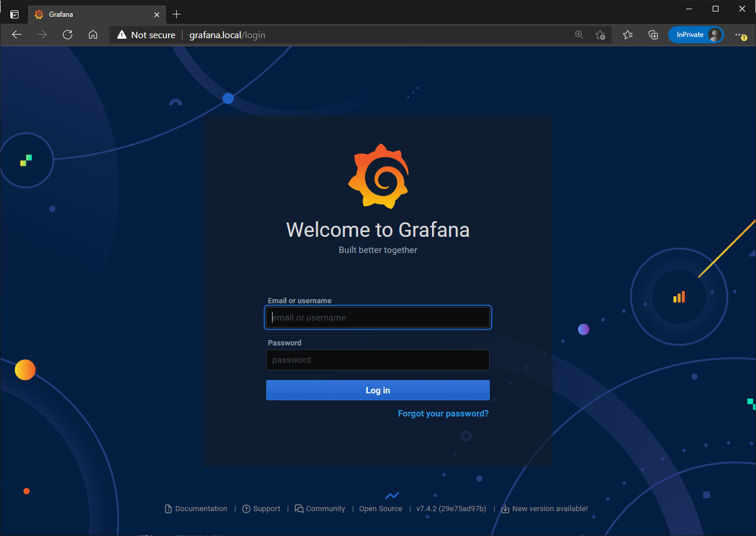Open the Favorites list icon
756x536 pixels.
[x=628, y=35]
